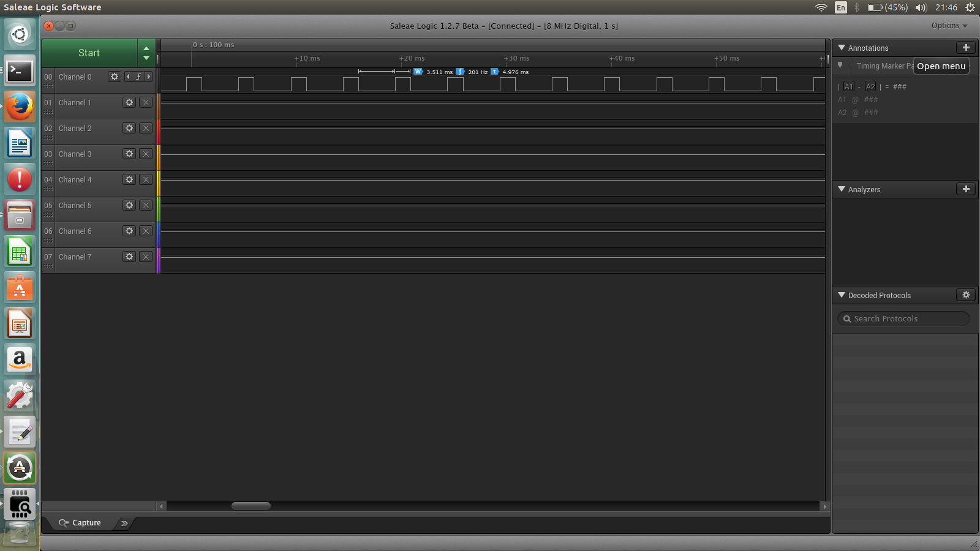
Task: Click Channel 0 drag handle dots
Action: (48, 86)
